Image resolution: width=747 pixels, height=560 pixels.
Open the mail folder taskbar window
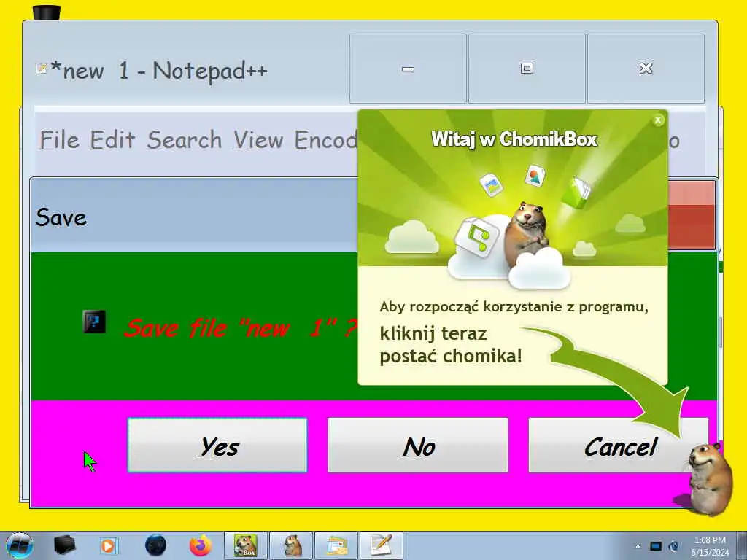336,545
